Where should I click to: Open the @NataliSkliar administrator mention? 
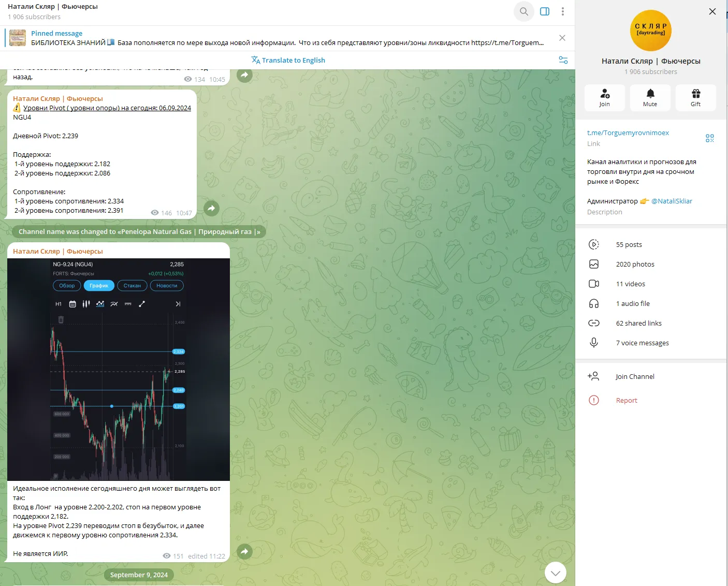tap(672, 201)
